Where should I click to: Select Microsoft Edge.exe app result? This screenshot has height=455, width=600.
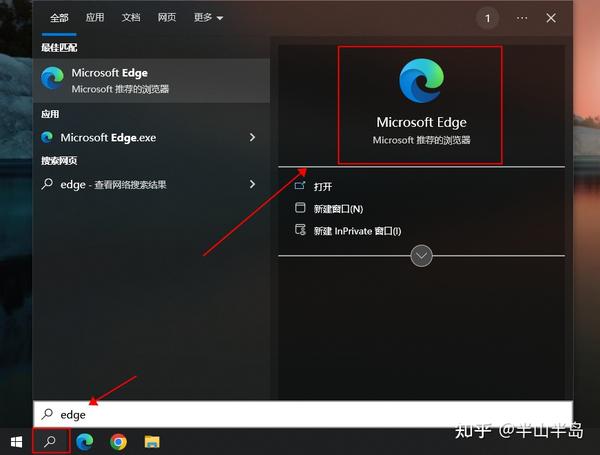click(152, 137)
